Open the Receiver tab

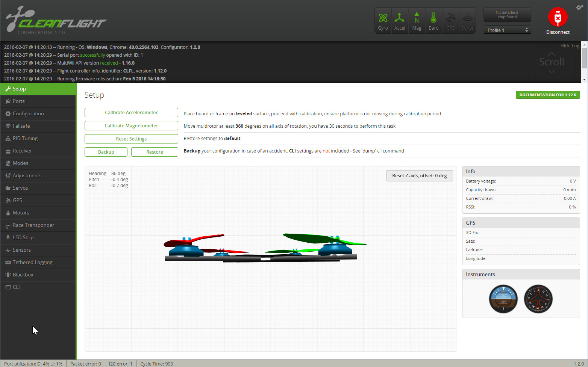coord(38,151)
